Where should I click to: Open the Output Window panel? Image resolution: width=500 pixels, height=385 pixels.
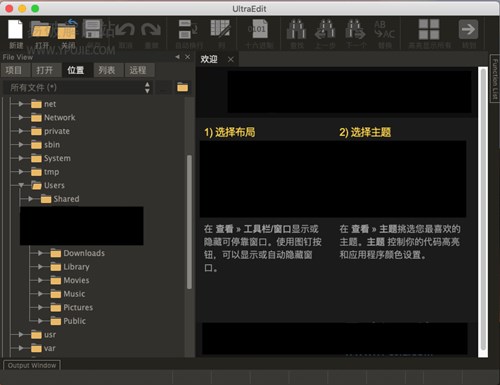(32, 365)
